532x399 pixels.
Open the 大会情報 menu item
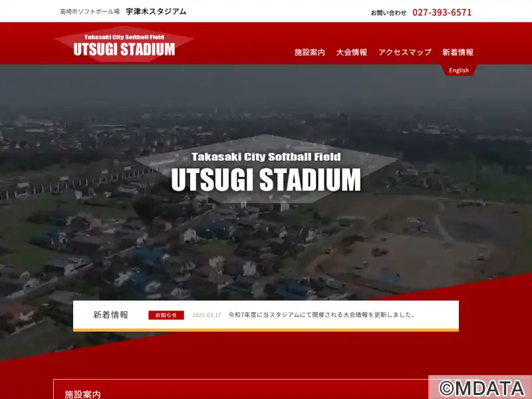352,53
